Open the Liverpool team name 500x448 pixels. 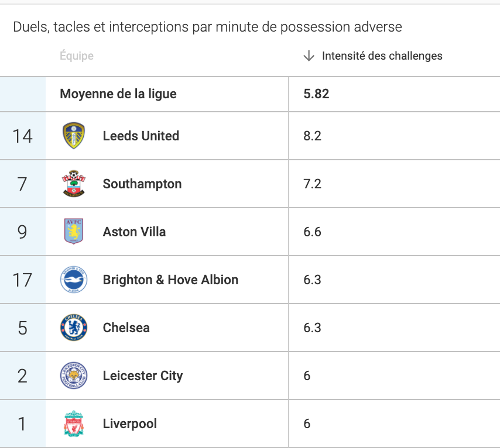(x=130, y=423)
